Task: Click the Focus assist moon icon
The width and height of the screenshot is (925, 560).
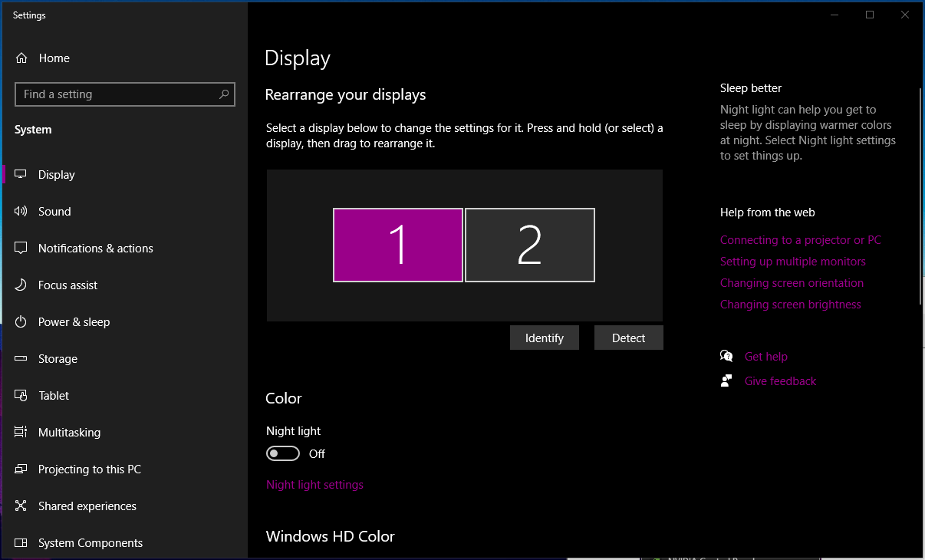Action: pyautogui.click(x=21, y=285)
